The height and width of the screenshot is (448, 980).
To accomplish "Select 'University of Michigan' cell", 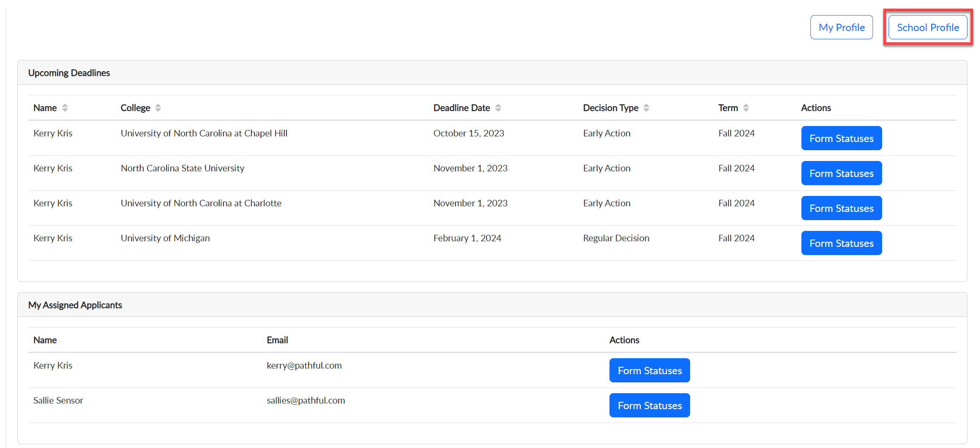I will click(x=165, y=238).
